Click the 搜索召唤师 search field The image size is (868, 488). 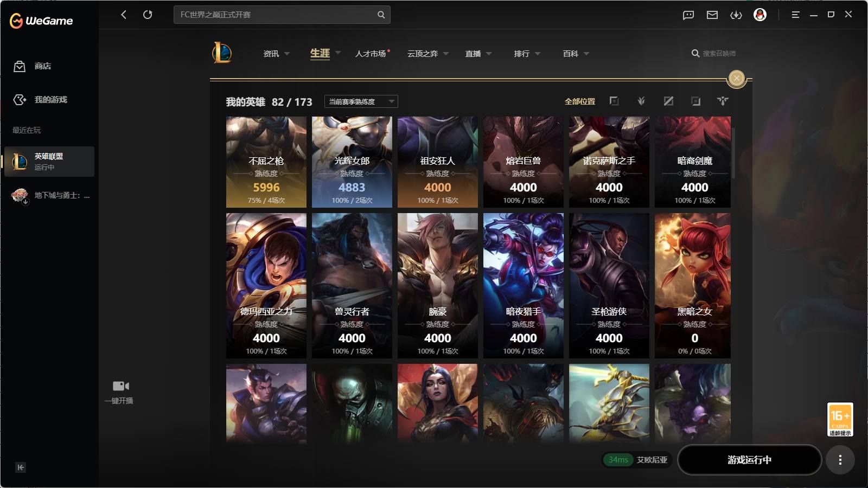click(x=714, y=54)
